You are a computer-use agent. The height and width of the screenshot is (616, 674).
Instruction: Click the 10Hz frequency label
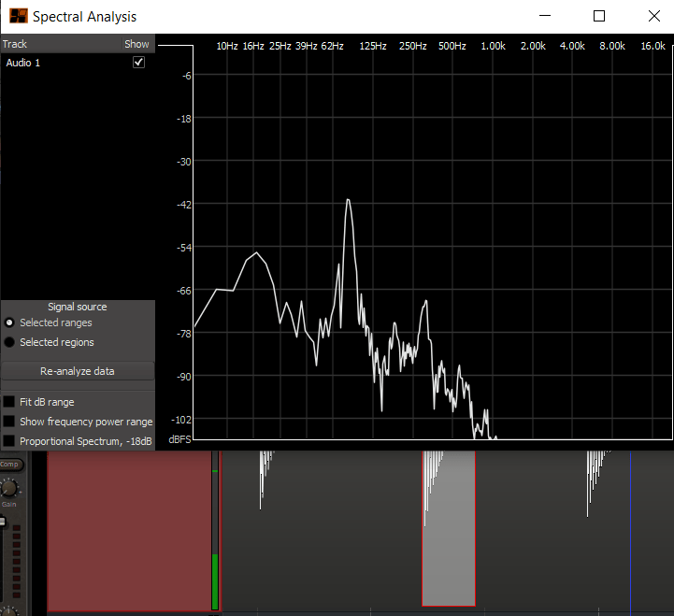[226, 46]
